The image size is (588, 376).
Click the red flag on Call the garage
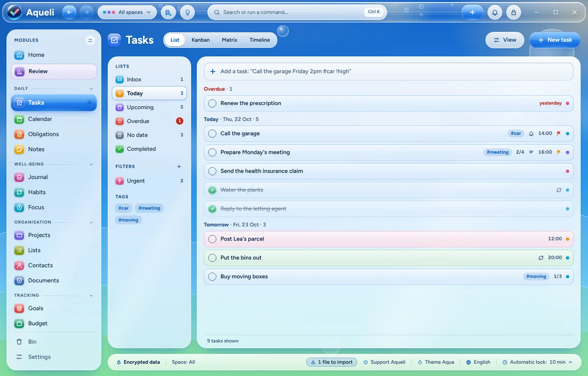pos(559,134)
